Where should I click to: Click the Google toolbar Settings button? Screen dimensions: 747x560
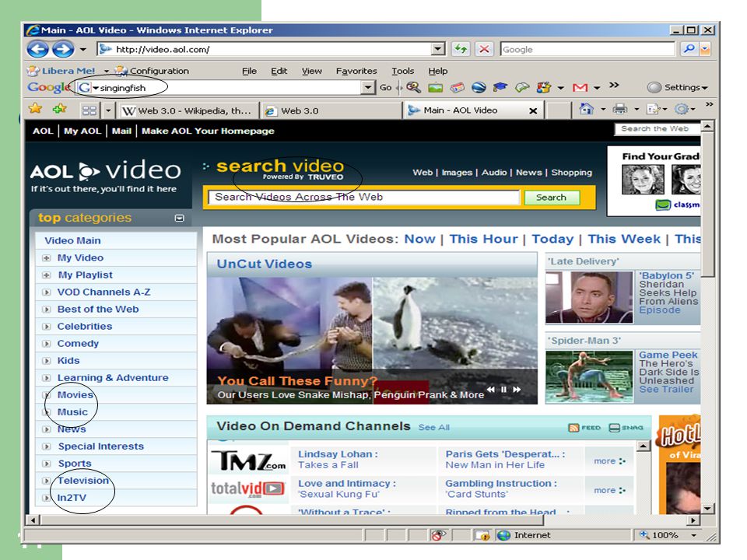(677, 87)
